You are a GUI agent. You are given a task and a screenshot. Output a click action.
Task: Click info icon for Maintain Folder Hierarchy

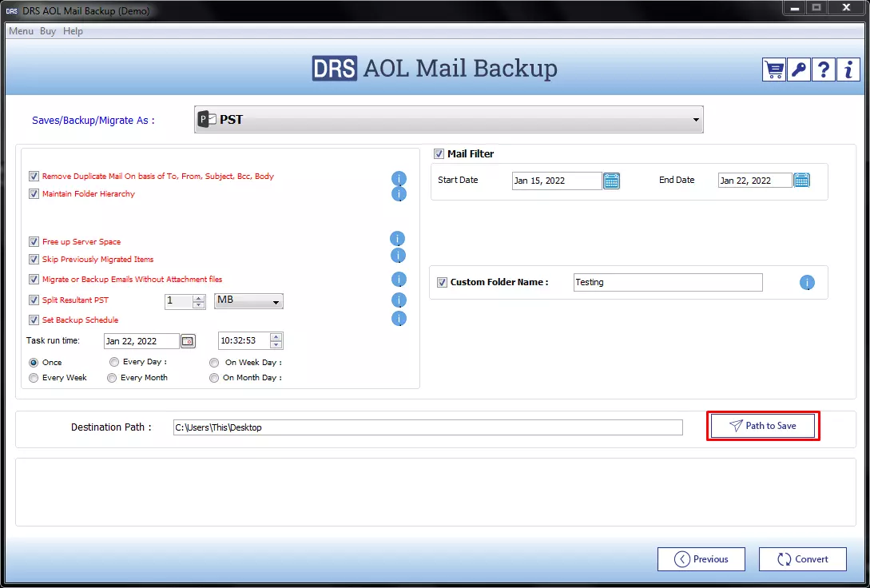(399, 194)
